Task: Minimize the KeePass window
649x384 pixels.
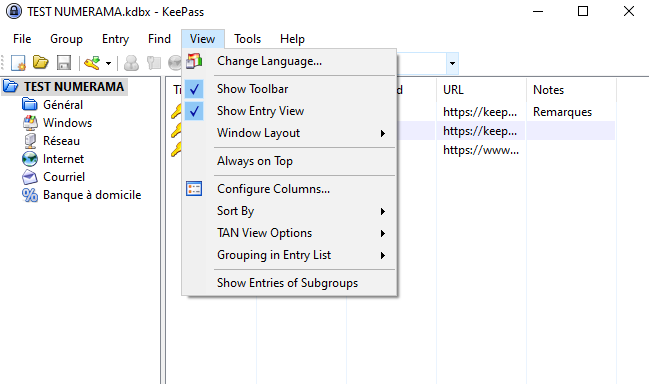Action: [x=538, y=11]
